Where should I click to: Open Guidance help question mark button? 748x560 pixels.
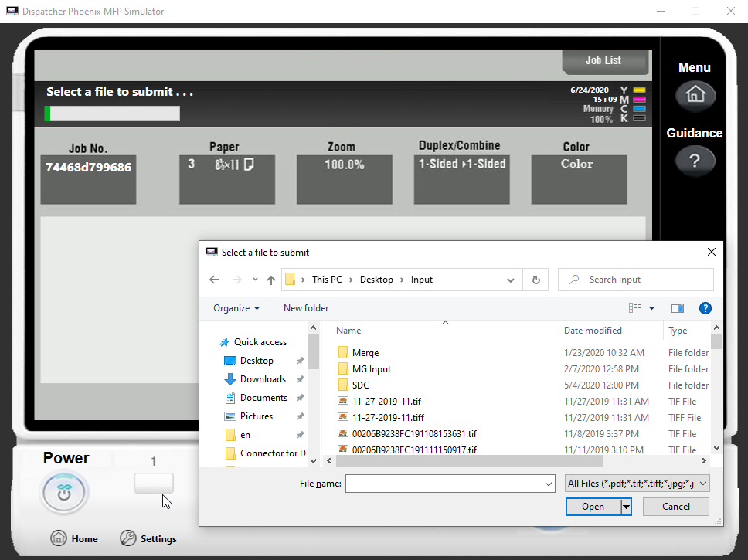pyautogui.click(x=695, y=161)
